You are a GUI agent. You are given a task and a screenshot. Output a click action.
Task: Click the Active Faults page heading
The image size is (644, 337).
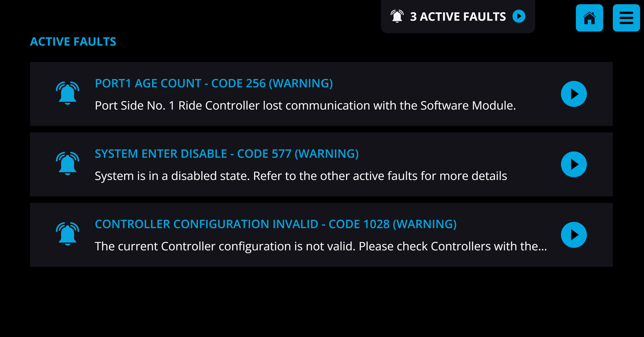click(x=73, y=41)
